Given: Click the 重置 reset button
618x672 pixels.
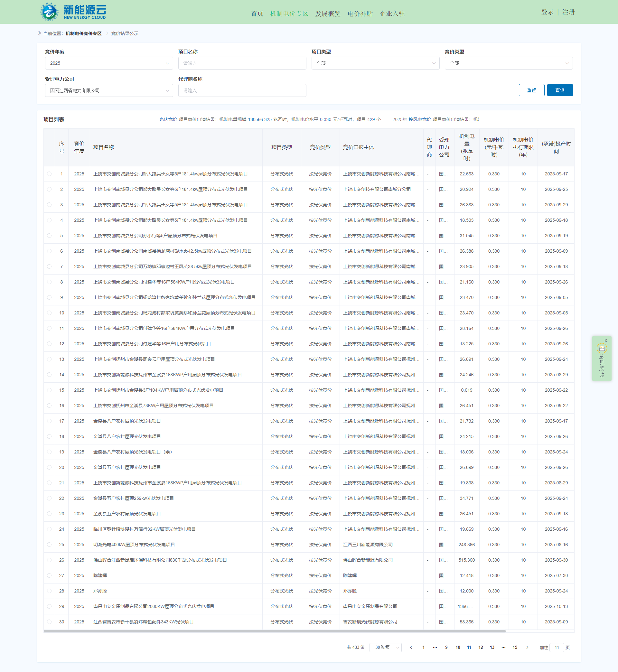Looking at the screenshot, I should [531, 90].
